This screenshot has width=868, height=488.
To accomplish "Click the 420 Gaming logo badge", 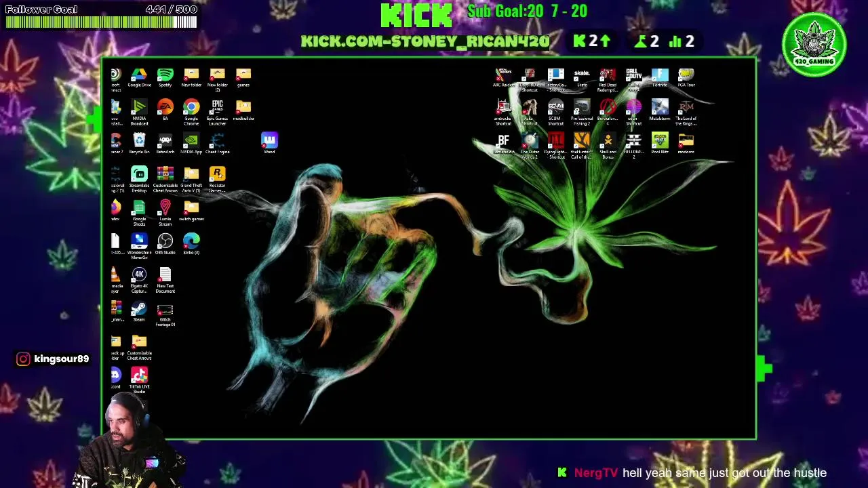I will pyautogui.click(x=814, y=45).
